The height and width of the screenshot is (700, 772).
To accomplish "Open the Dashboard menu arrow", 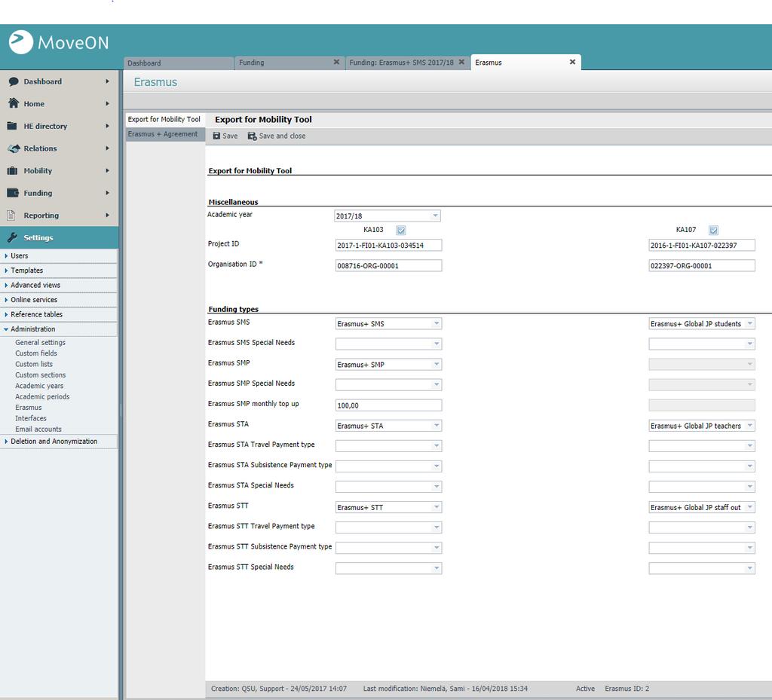I will coord(107,81).
